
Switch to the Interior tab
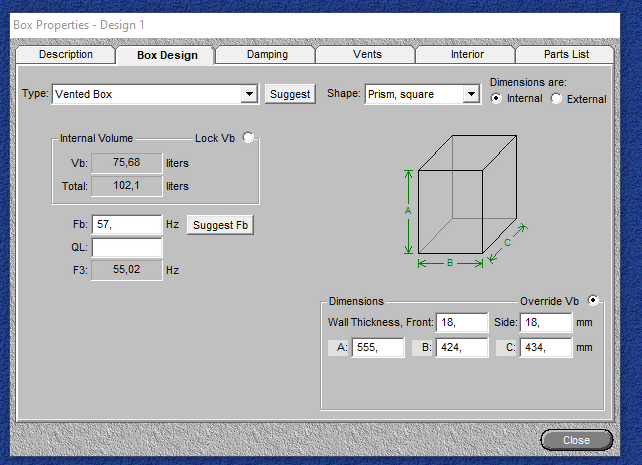466,54
